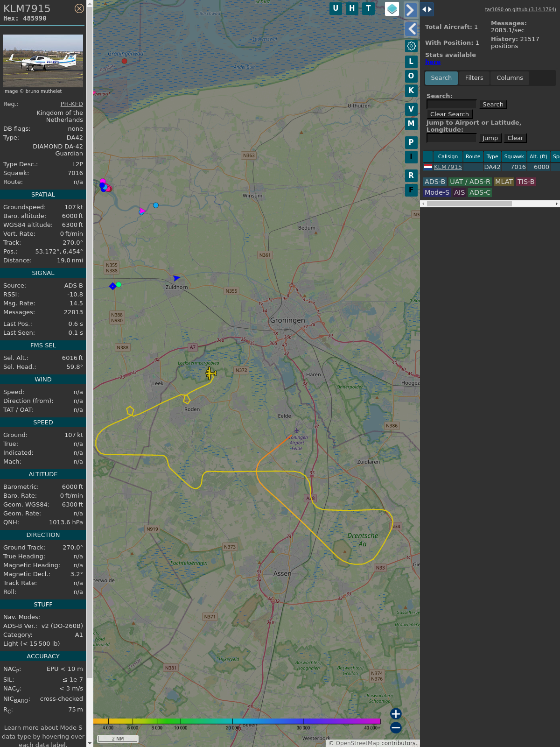The width and height of the screenshot is (560, 747).
Task: Toggle the UAT / ADS-R source legend
Action: pyautogui.click(x=470, y=182)
